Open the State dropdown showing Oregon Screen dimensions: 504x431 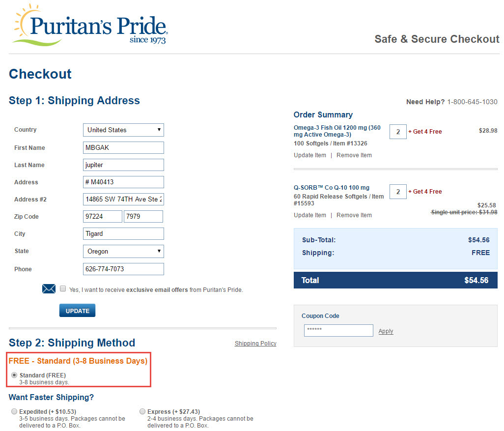pyautogui.click(x=123, y=251)
